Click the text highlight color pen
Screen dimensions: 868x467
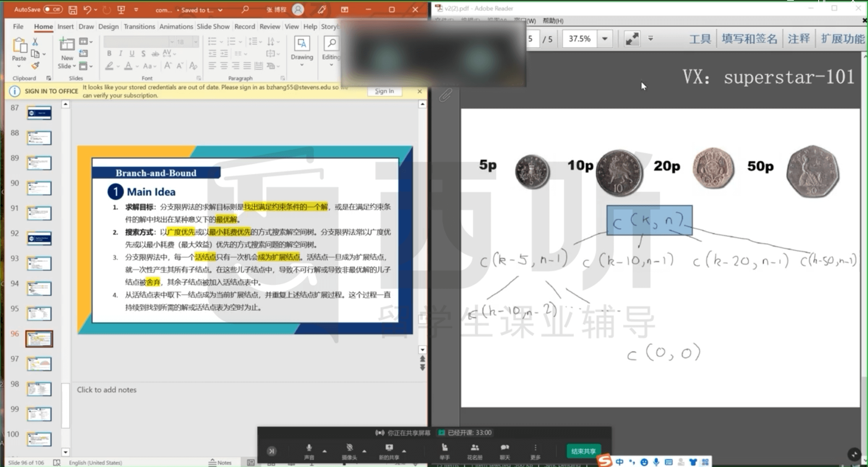109,66
